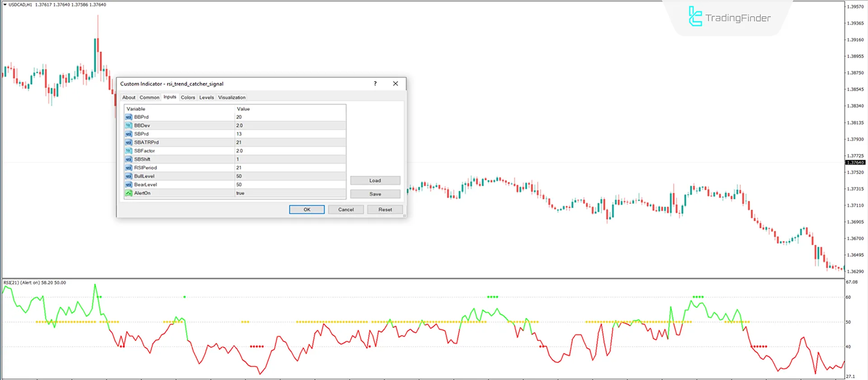Click the TradingFinder logo
868x380 pixels.
click(729, 17)
